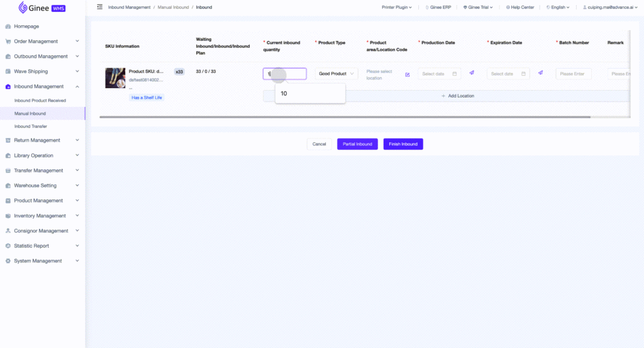Screen dimensions: 644x348
Task: Select suggestion 10 in the popup
Action: tap(310, 94)
